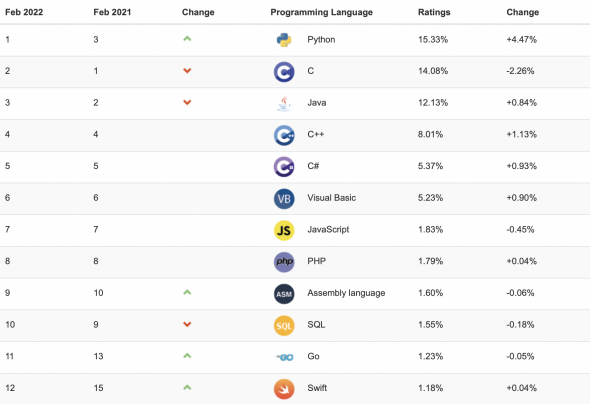Click the Visual Basic VB icon
590x404 pixels.
click(x=284, y=199)
